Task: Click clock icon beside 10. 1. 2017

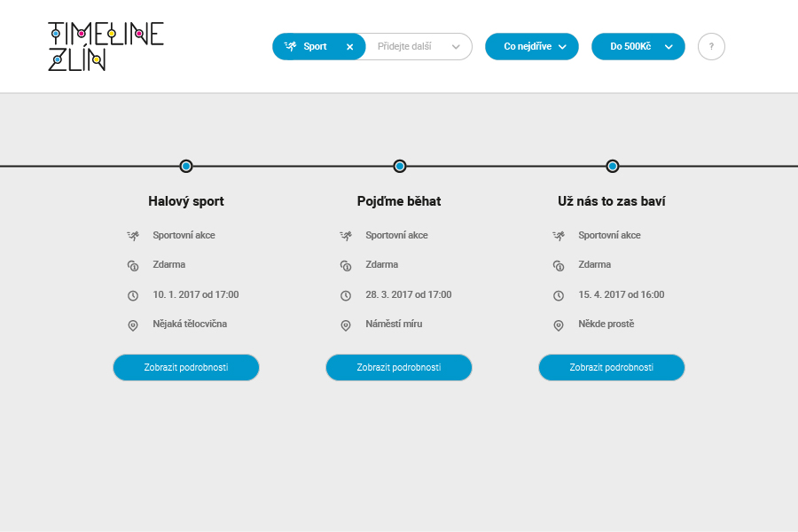Action: pos(133,295)
